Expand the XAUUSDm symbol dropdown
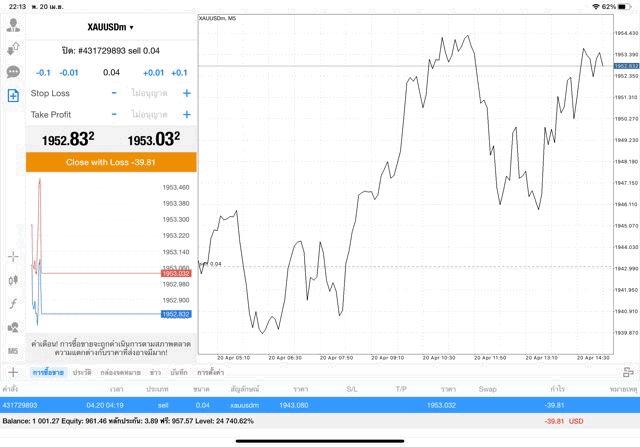Viewport: 640px width, 447px height. tap(111, 27)
